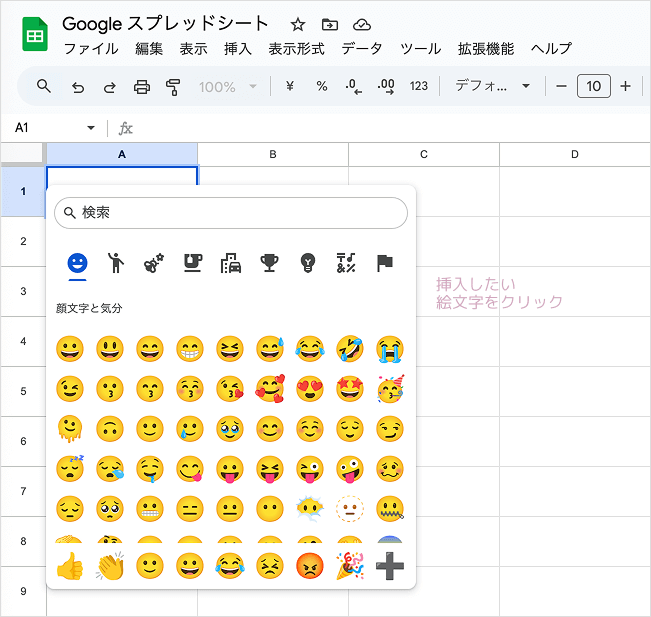Open the 拡張機能 menu
651x617 pixels.
pyautogui.click(x=486, y=49)
